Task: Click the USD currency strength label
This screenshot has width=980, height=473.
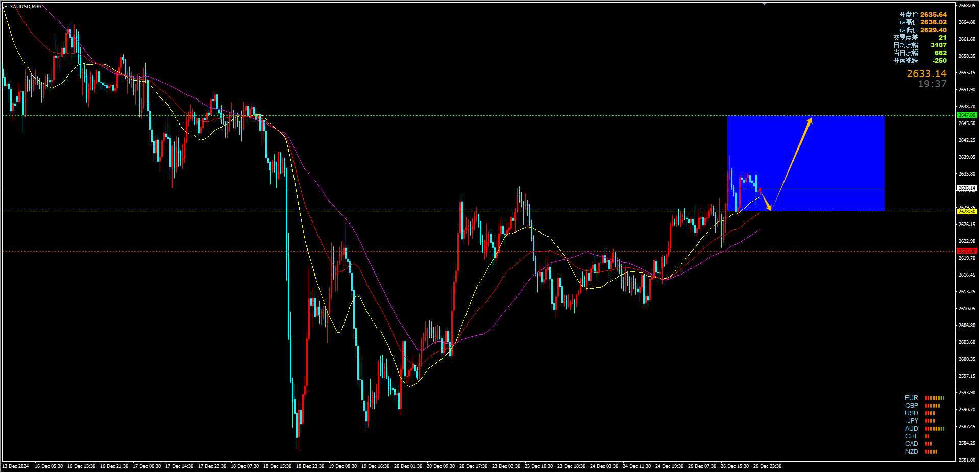Action: point(911,413)
